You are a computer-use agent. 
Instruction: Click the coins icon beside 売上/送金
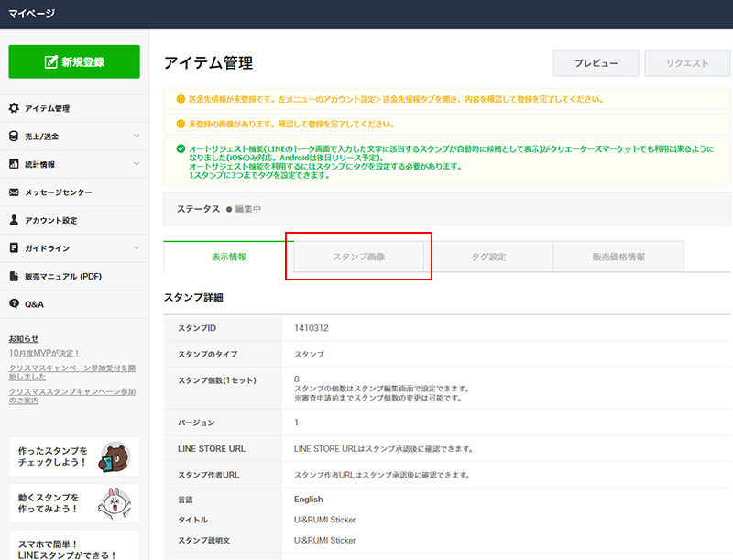[14, 137]
